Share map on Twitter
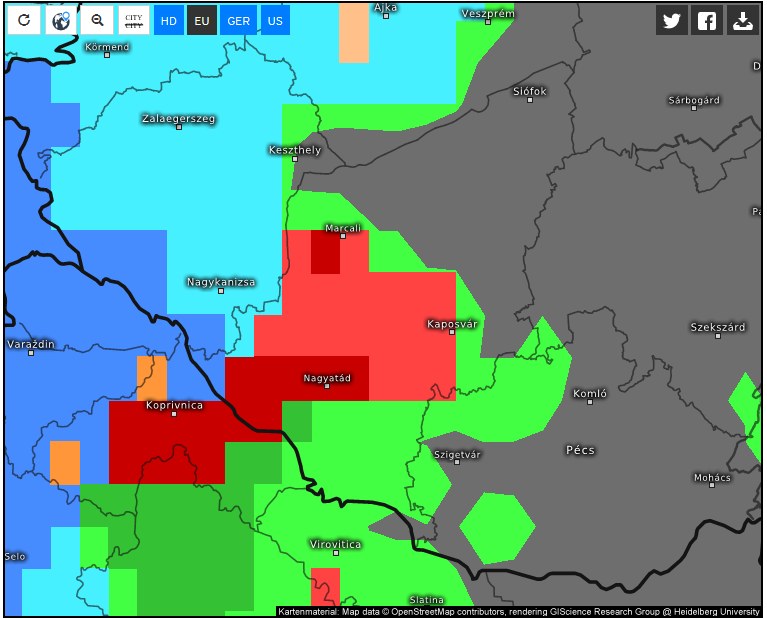 point(672,20)
